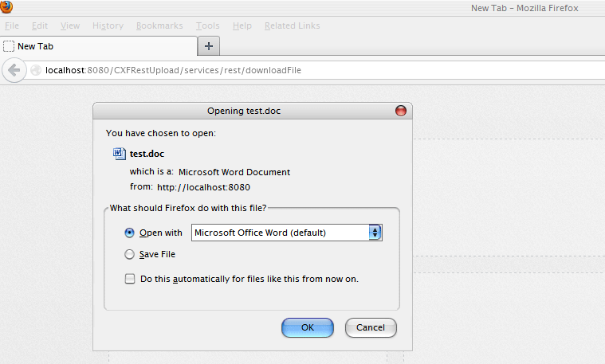The height and width of the screenshot is (364, 605).
Task: Open the Related Links menu
Action: 292,25
